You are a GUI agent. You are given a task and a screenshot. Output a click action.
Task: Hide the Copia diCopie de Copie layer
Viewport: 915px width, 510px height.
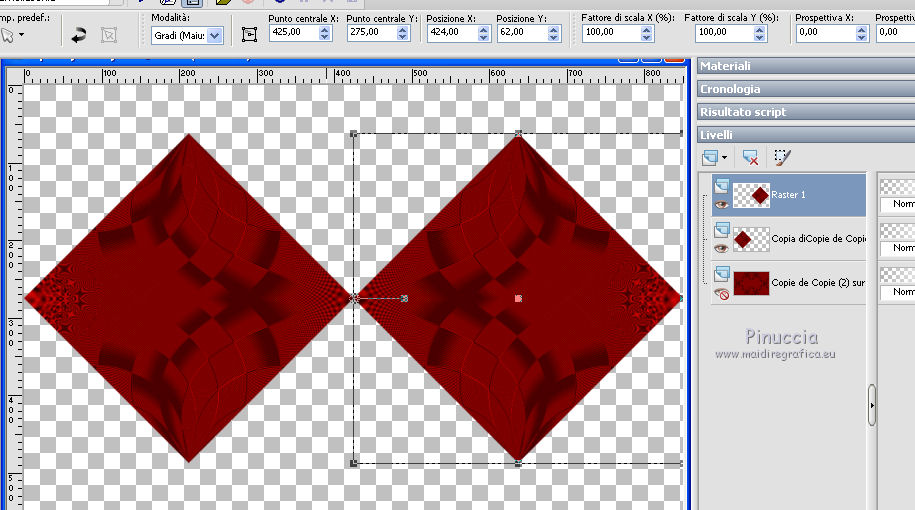point(721,248)
